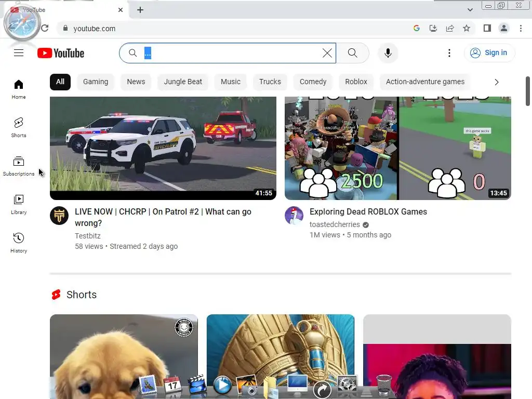Select the Music filter chip
Screen dimensions: 532x399
tap(231, 82)
